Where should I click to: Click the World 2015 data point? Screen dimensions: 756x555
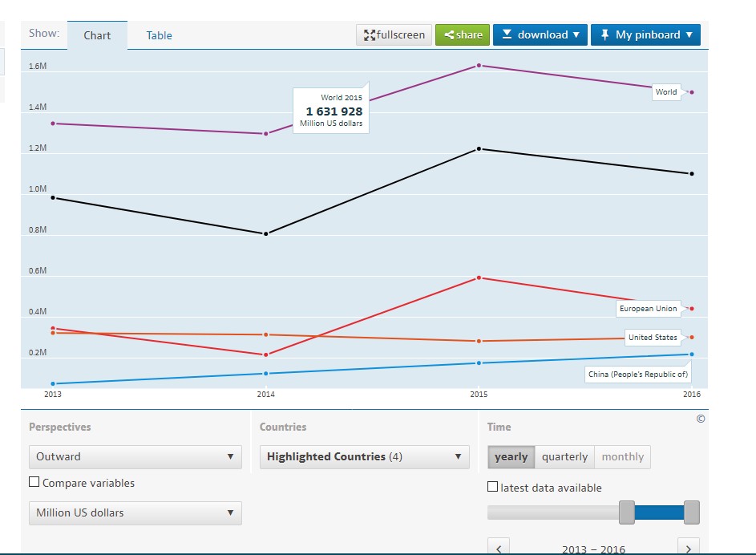pyautogui.click(x=479, y=65)
